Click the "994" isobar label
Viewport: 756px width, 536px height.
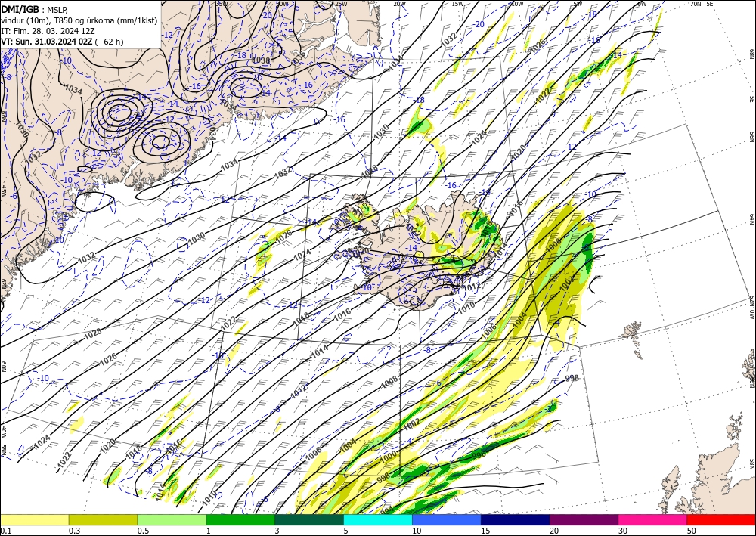click(x=387, y=509)
